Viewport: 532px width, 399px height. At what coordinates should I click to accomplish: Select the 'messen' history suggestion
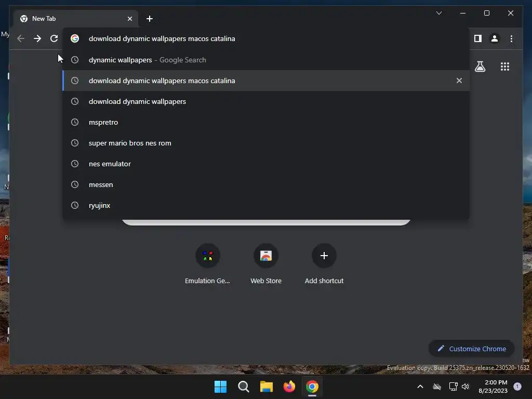pos(266,184)
